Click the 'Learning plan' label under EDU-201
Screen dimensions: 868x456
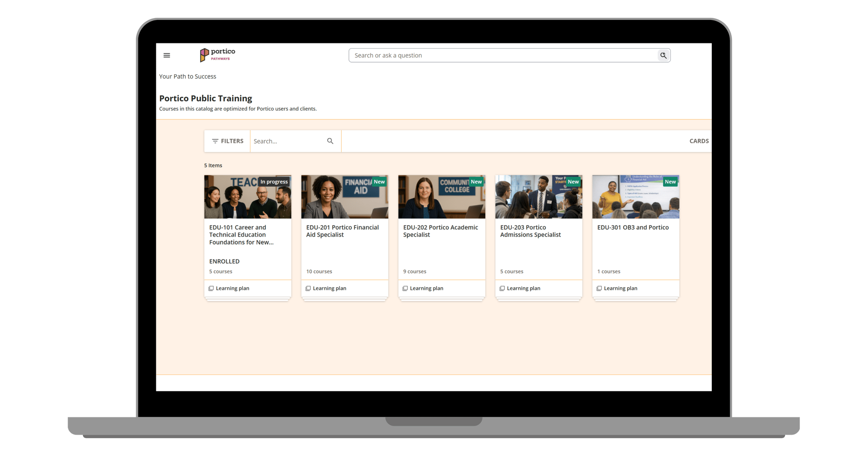pyautogui.click(x=329, y=288)
